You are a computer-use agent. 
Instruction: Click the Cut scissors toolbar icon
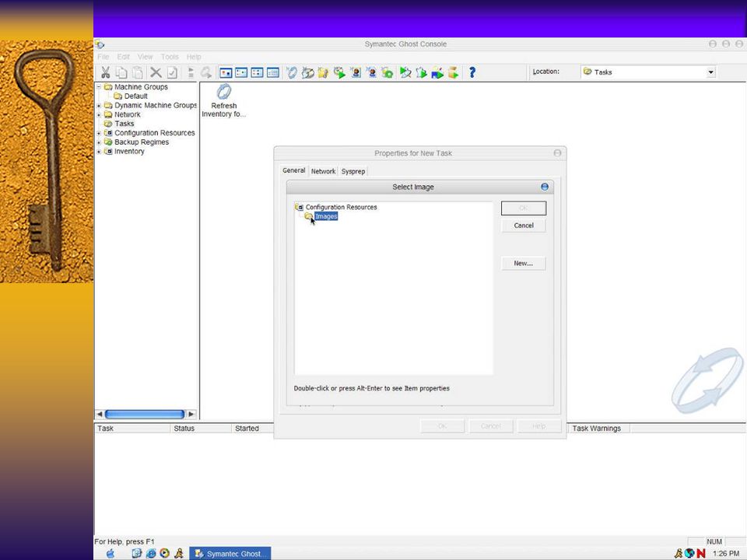105,72
